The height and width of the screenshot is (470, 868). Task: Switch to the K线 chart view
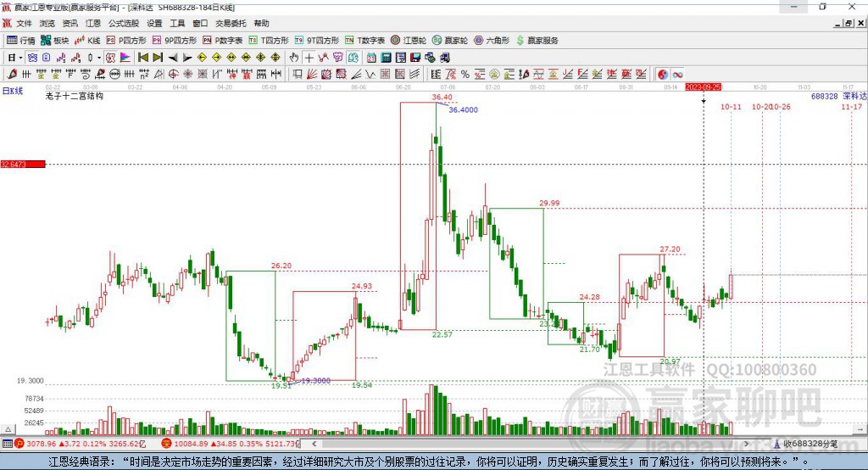[x=87, y=41]
